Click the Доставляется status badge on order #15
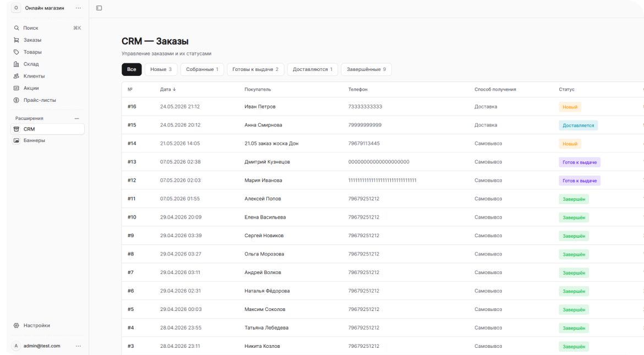The image size is (644, 355). click(x=578, y=125)
